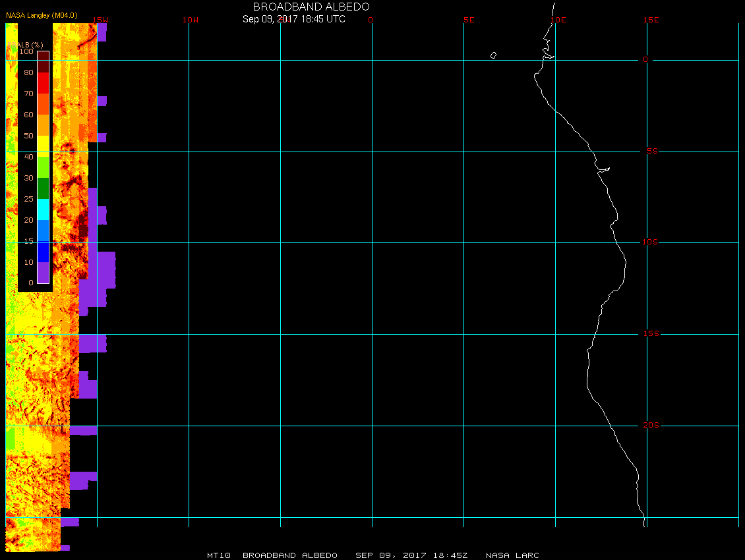The width and height of the screenshot is (745, 560).
Task: Click the legend value 50
Action: tap(28, 136)
